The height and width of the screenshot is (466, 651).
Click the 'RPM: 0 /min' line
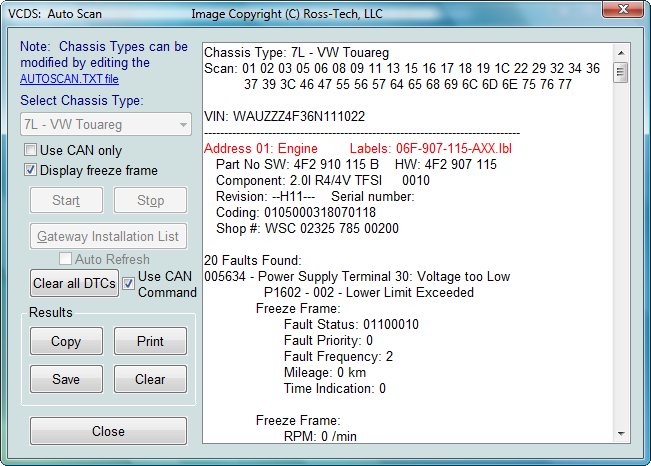(320, 436)
